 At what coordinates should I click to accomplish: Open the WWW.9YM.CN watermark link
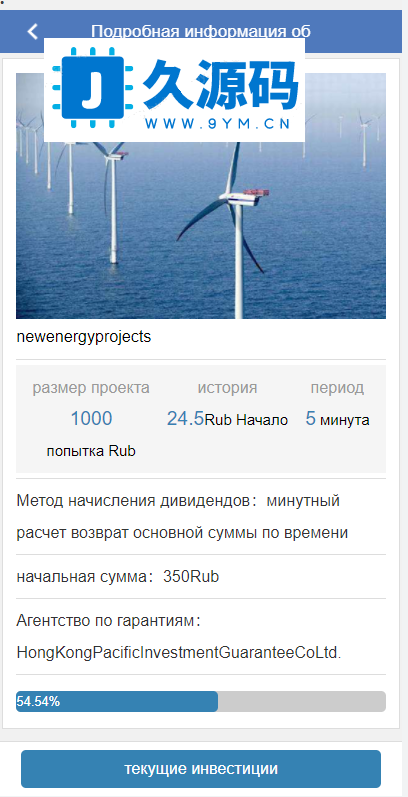(217, 124)
